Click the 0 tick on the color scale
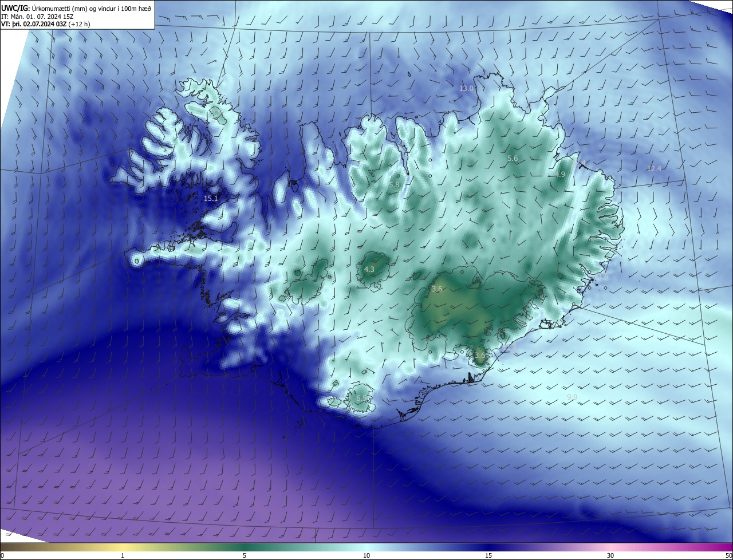 (2, 555)
